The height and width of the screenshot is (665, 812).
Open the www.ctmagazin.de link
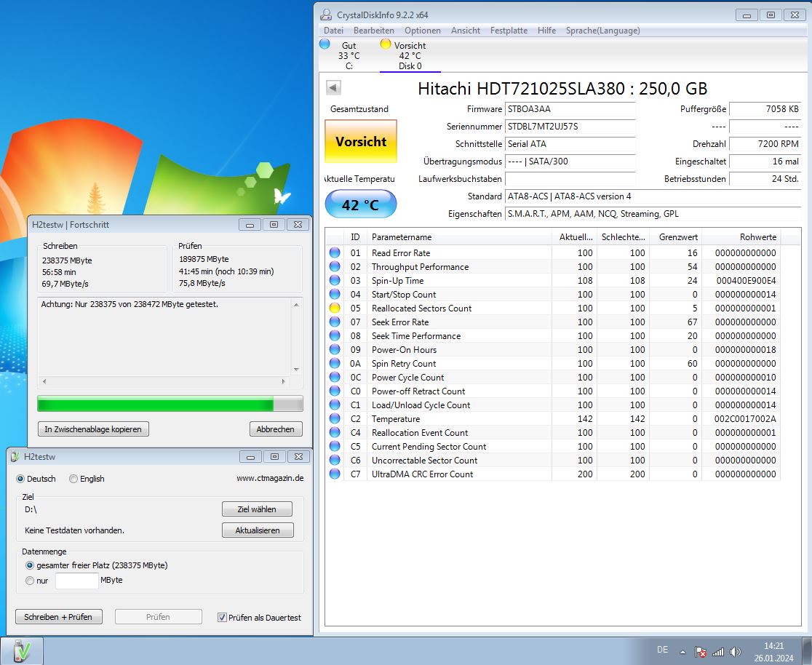coord(270,478)
